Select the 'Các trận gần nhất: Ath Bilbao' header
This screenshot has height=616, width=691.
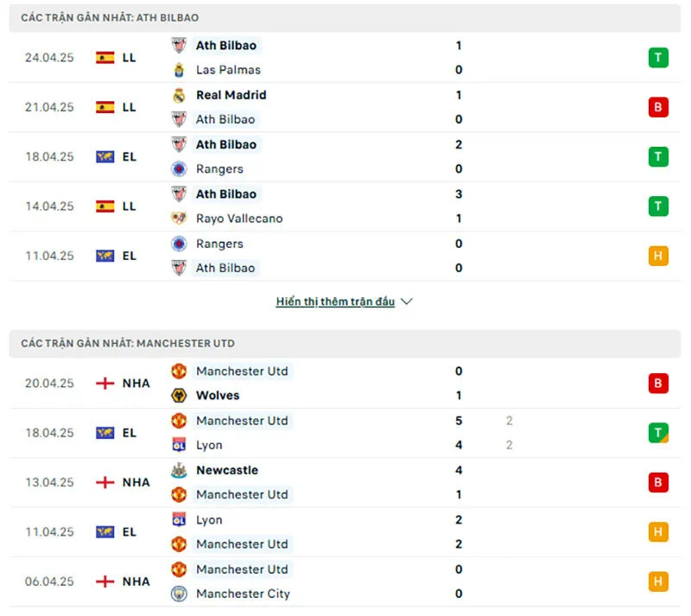(110, 17)
